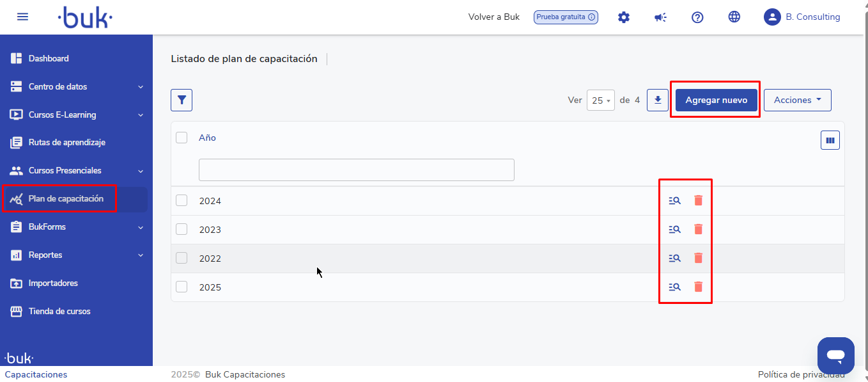Delete the 2023 training plan
The width and height of the screenshot is (868, 382).
coord(698,229)
